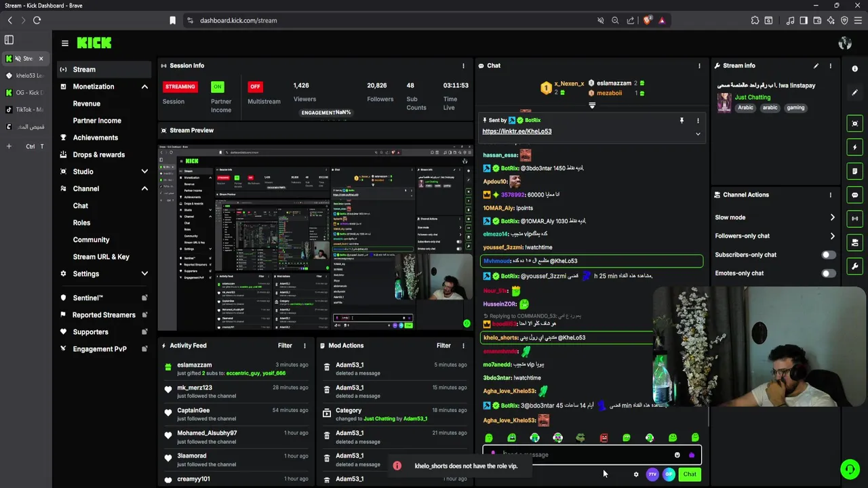This screenshot has width=868, height=488.
Task: Click the 7TV button
Action: (x=652, y=474)
